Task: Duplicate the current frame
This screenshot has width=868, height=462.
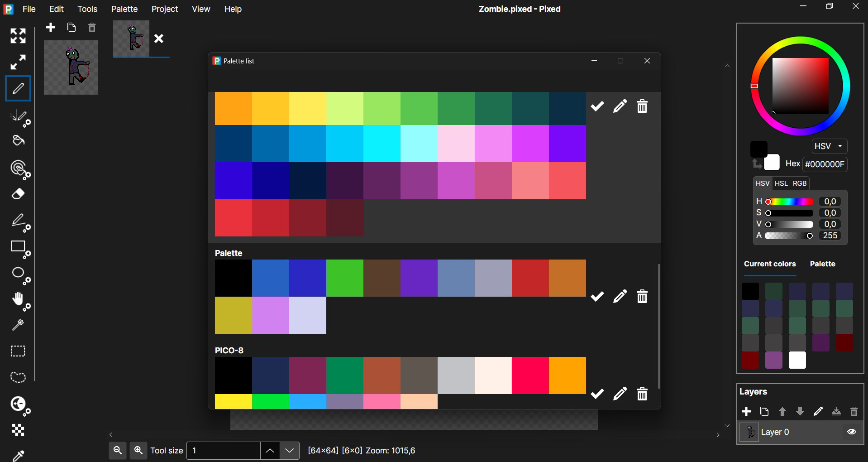Action: [x=72, y=28]
